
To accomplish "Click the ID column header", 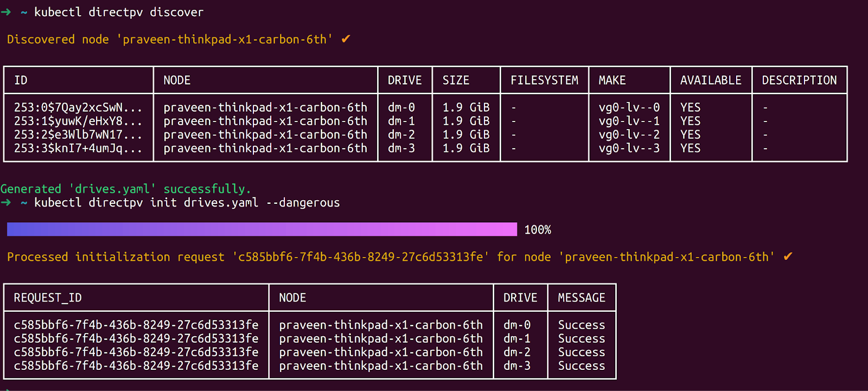I will click(21, 80).
